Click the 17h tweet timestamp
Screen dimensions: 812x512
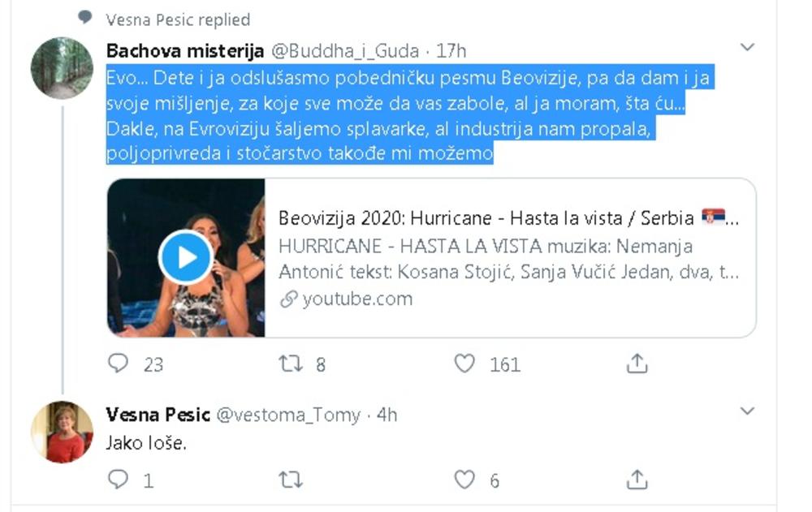451,51
